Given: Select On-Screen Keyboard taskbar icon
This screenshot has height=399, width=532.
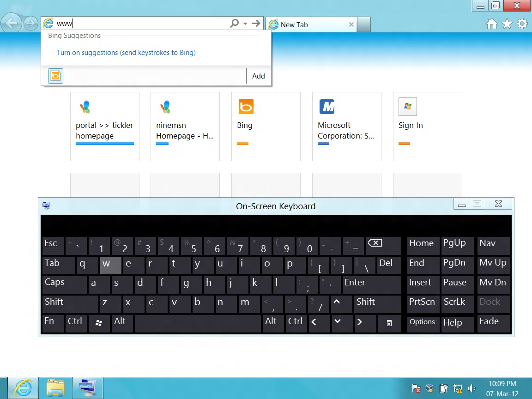Looking at the screenshot, I should click(x=88, y=388).
